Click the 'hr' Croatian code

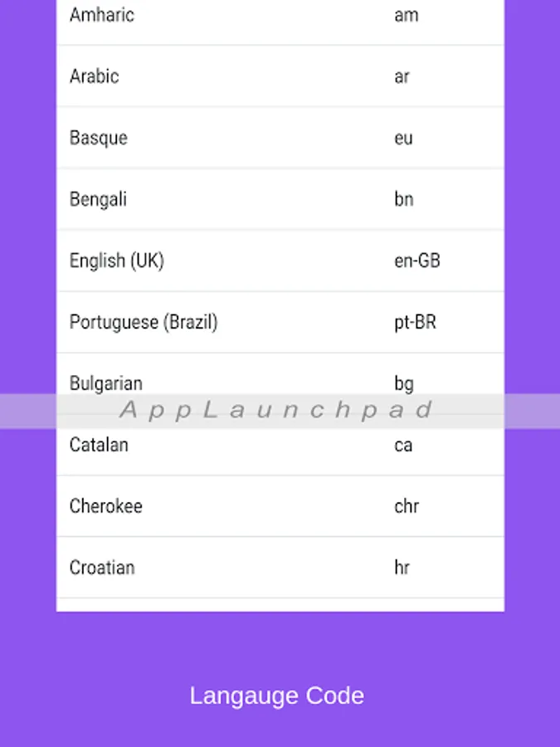click(x=402, y=568)
